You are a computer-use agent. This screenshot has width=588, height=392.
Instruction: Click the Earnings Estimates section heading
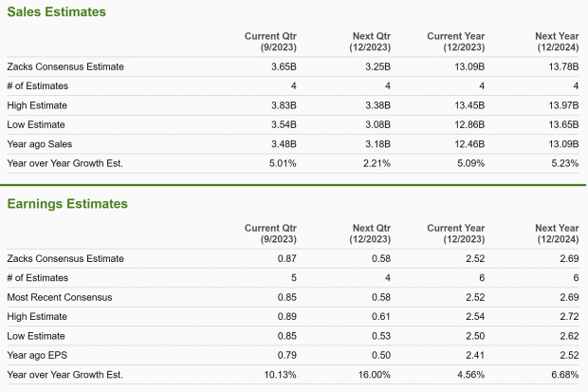click(x=67, y=203)
